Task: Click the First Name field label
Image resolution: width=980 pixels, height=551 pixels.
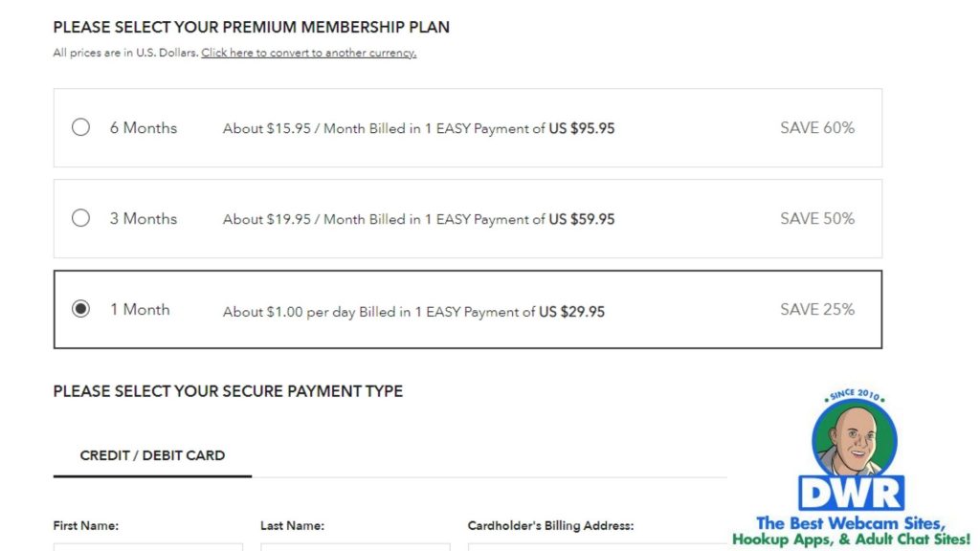Action: click(x=86, y=525)
